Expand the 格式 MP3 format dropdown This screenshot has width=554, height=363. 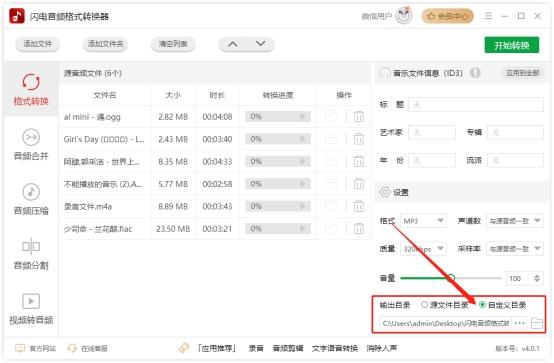point(423,221)
